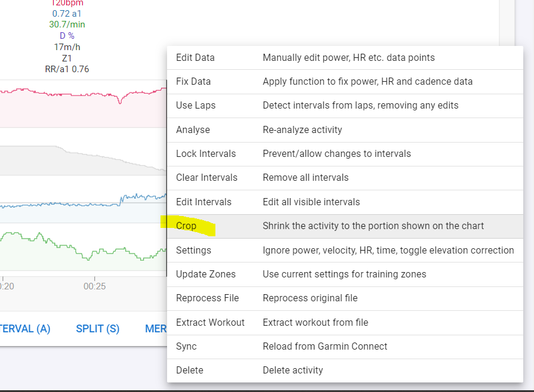The height and width of the screenshot is (392, 534).
Task: Open activity Settings menu entry
Action: click(x=345, y=251)
